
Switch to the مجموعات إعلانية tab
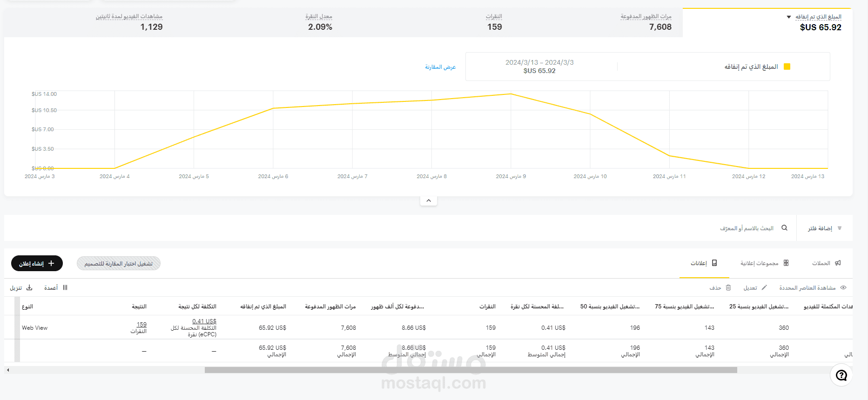pos(765,263)
